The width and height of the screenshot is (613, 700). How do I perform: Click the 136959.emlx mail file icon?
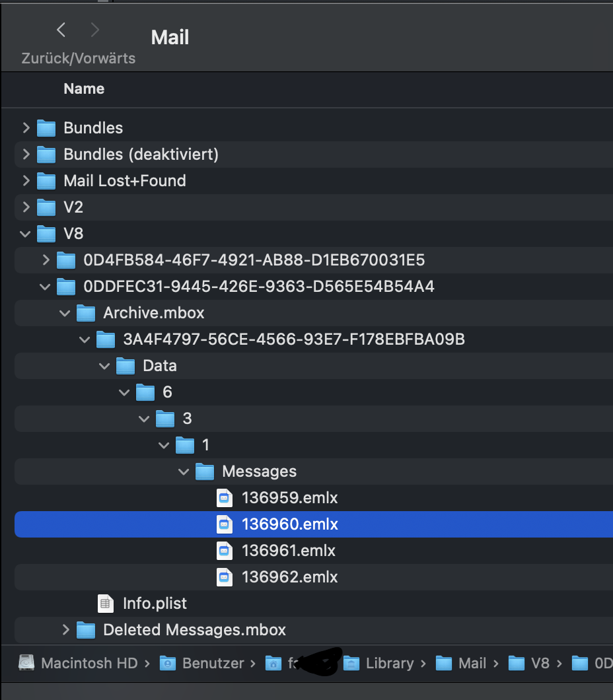coord(225,497)
